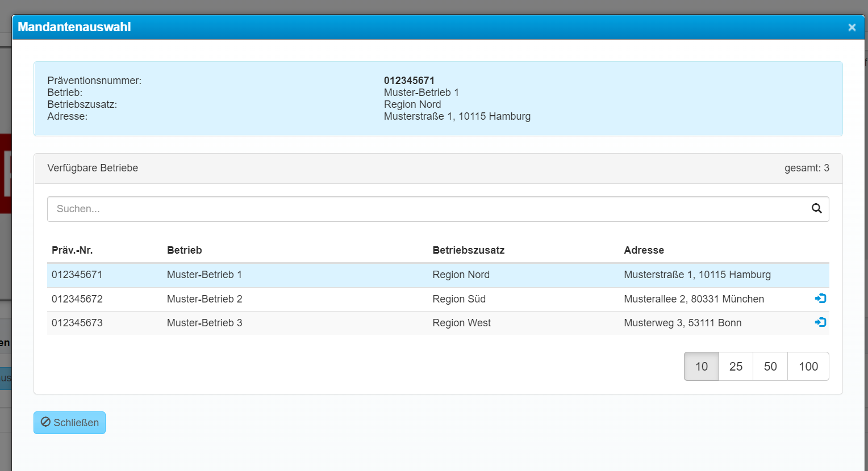Sort by Präv.-Nr. column header
868x471 pixels.
[x=72, y=250]
